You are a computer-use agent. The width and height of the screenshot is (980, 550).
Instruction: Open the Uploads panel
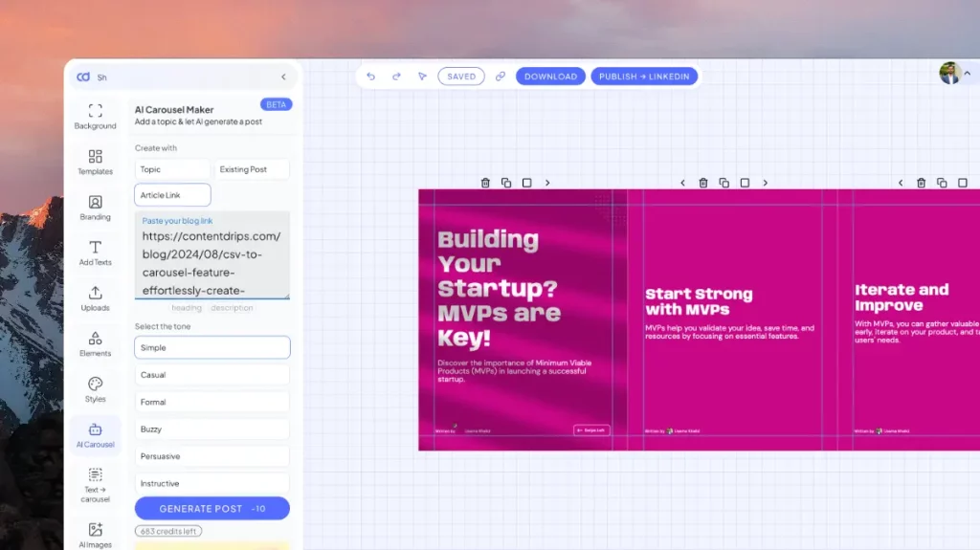[x=95, y=298]
